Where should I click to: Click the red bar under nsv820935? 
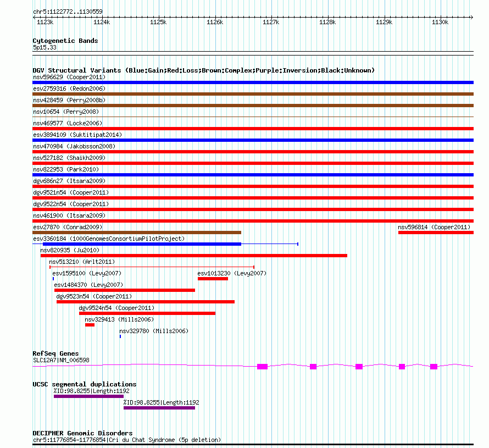click(194, 256)
